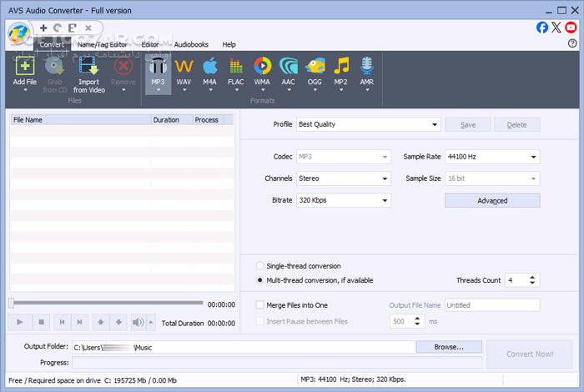Move selected file down in list
Image resolution: width=584 pixels, height=392 pixels.
pos(118,322)
